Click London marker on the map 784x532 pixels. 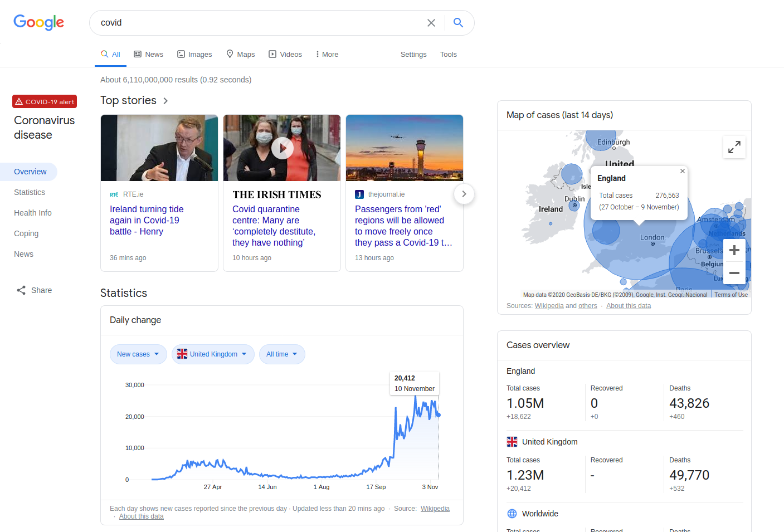[652, 243]
